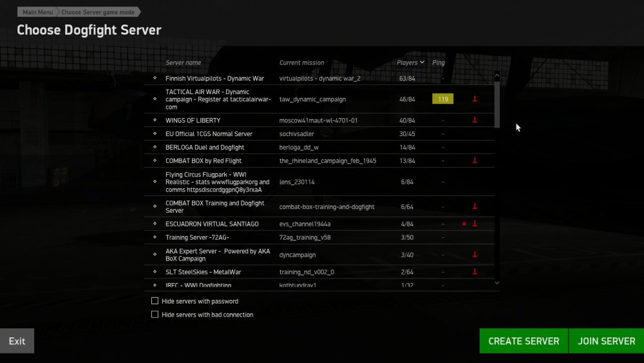The height and width of the screenshot is (363, 644).
Task: Click diamond marker beside SLT SteelSkies - MetalWar
Action: click(155, 271)
